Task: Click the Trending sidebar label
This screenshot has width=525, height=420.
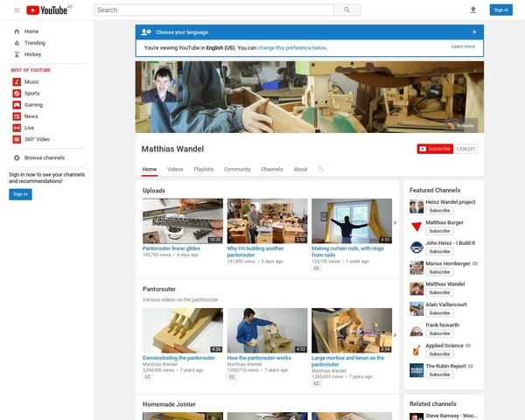Action: click(x=35, y=43)
